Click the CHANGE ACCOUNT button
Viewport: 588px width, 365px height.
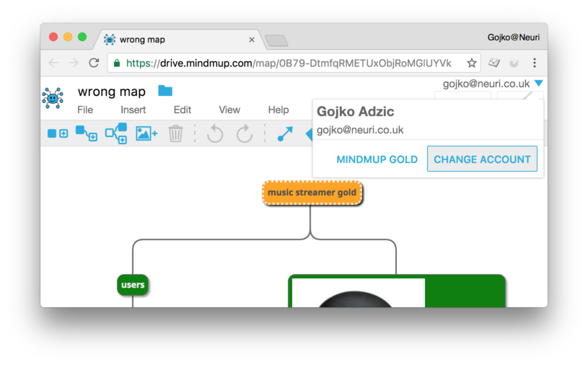pos(482,159)
